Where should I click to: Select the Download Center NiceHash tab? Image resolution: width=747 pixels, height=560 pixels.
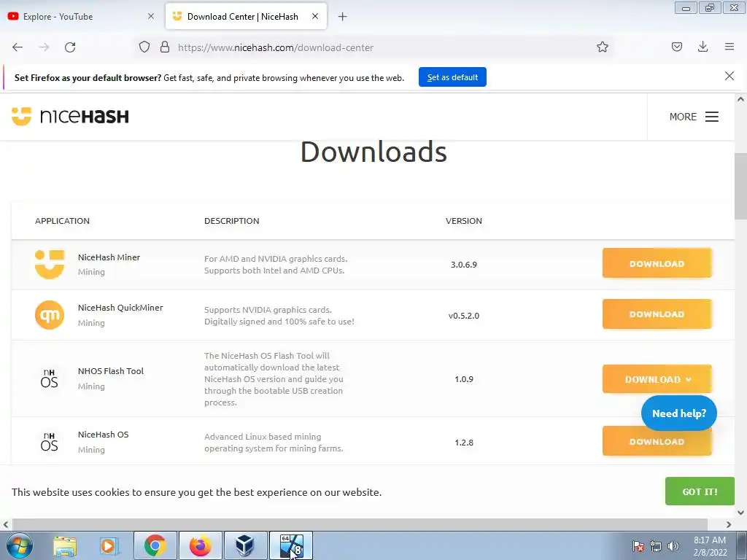click(247, 16)
